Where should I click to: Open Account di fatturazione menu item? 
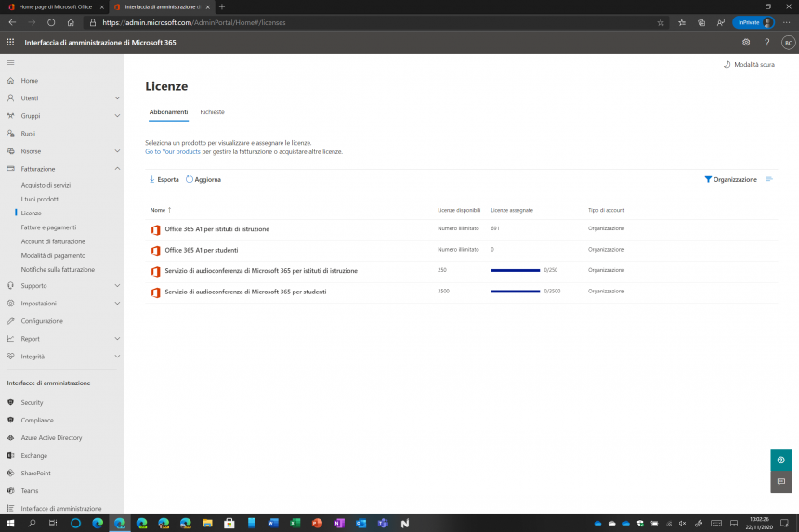point(53,241)
